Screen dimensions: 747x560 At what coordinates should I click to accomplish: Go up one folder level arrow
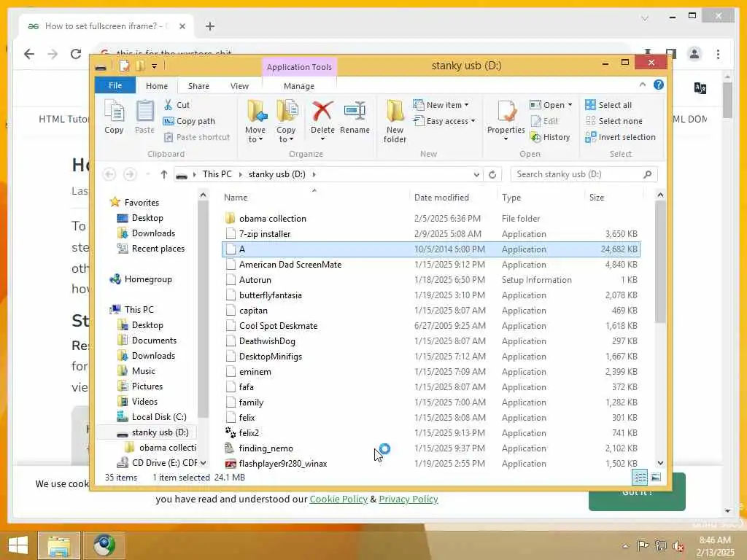pyautogui.click(x=164, y=175)
